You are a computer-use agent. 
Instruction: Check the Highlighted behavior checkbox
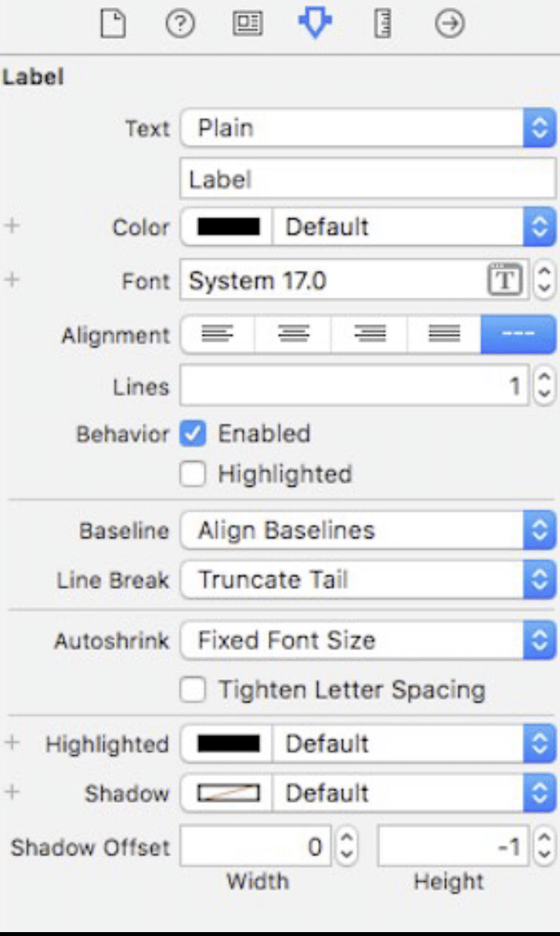[193, 474]
